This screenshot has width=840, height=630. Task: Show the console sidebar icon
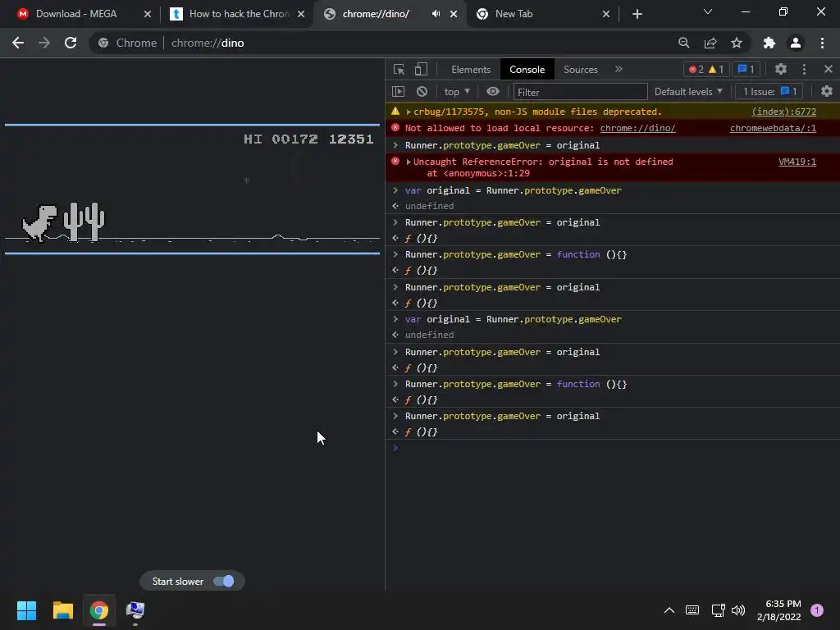point(398,92)
